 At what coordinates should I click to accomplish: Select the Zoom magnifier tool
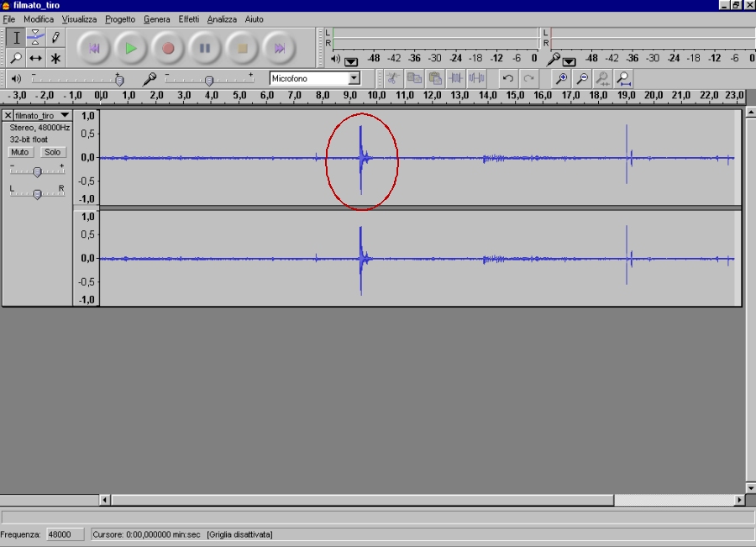(17, 58)
